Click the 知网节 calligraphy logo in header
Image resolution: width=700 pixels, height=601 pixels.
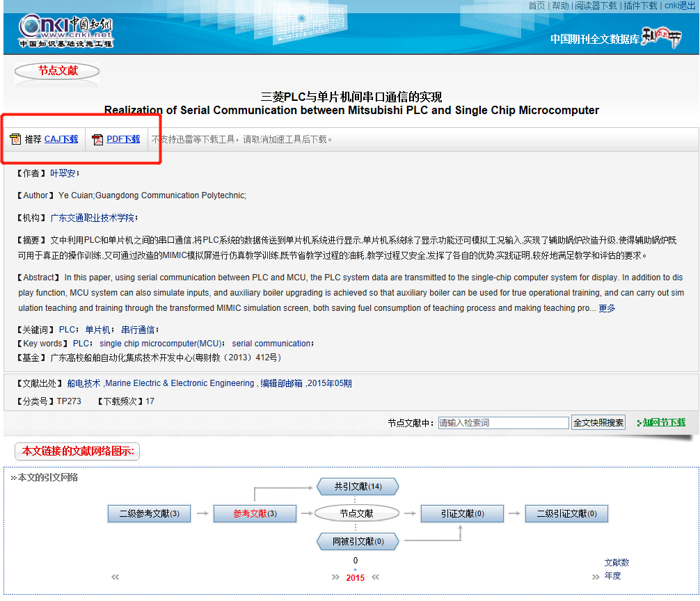662,37
